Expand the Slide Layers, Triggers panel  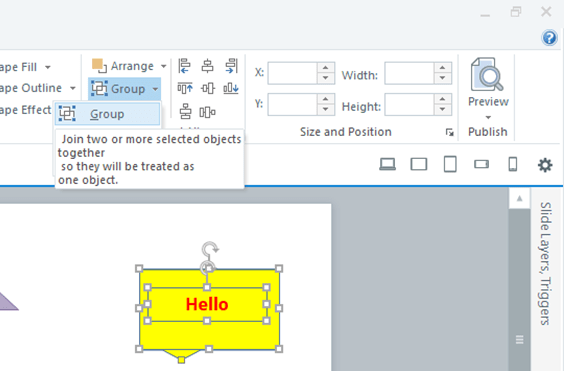pyautogui.click(x=546, y=263)
